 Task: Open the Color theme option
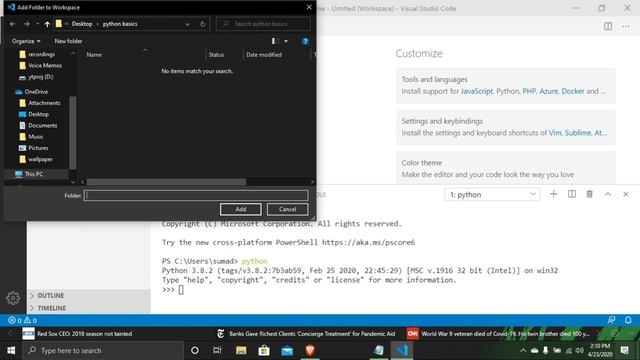506,168
